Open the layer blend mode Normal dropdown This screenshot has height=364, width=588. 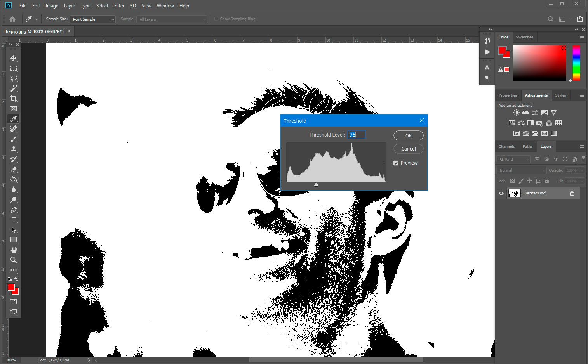(x=522, y=170)
